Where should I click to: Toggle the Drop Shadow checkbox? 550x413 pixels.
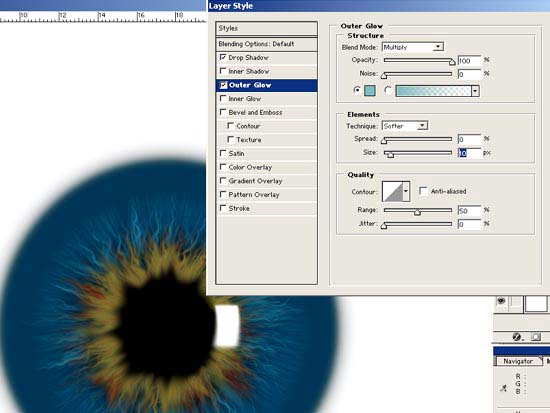(x=223, y=57)
